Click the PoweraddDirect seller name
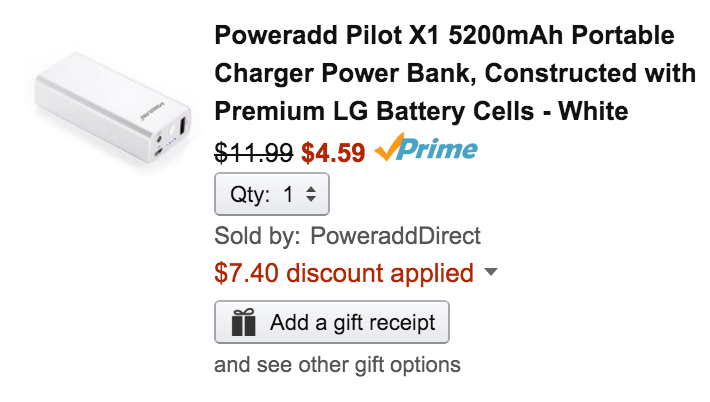 point(395,237)
